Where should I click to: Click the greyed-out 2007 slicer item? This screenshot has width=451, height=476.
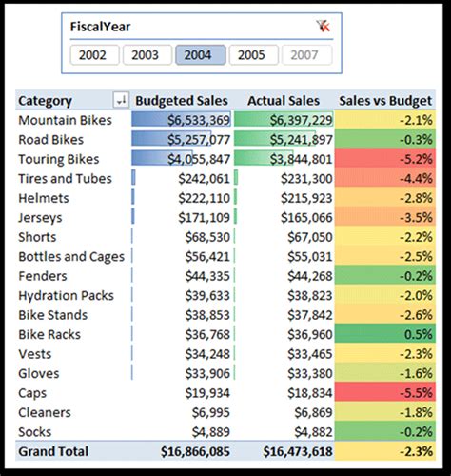point(306,55)
